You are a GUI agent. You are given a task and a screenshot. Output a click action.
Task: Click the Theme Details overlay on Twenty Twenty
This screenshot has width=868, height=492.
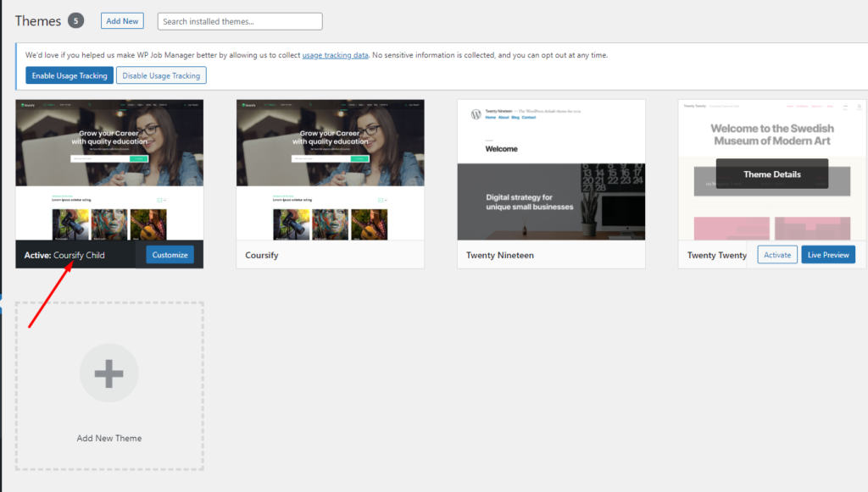tap(772, 174)
